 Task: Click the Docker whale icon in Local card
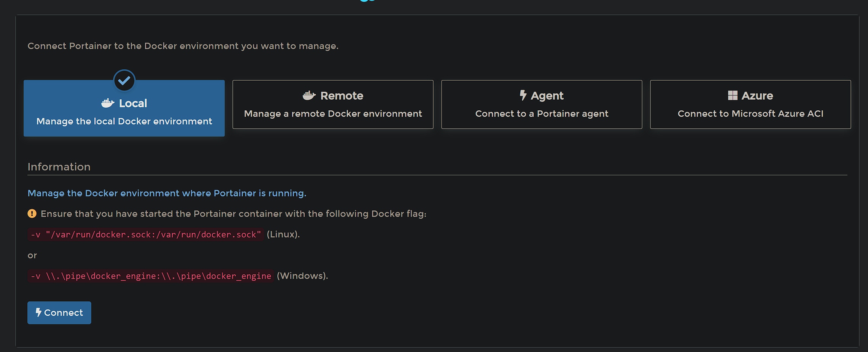point(108,103)
